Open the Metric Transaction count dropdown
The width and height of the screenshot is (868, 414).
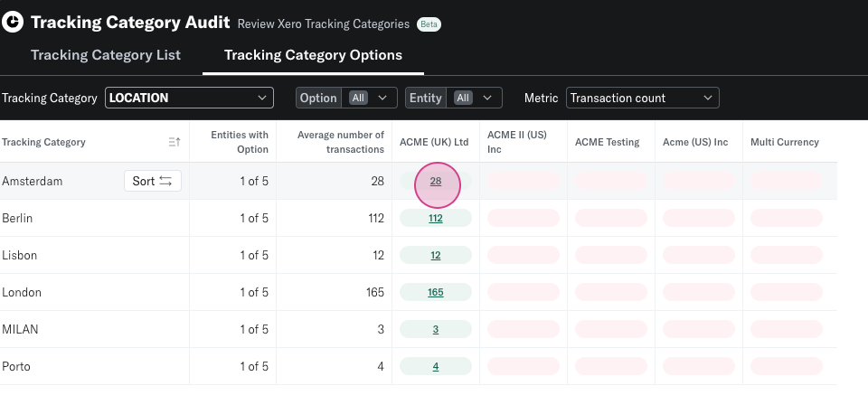tap(642, 98)
